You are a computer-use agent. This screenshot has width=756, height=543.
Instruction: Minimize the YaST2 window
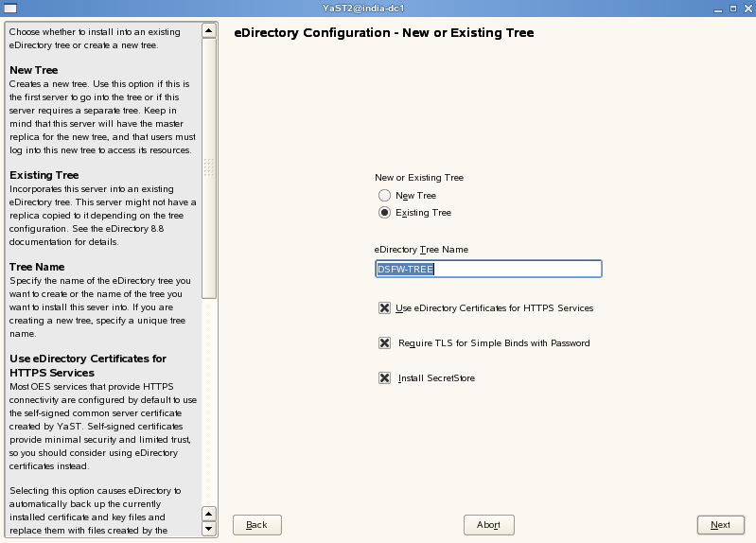coord(718,9)
